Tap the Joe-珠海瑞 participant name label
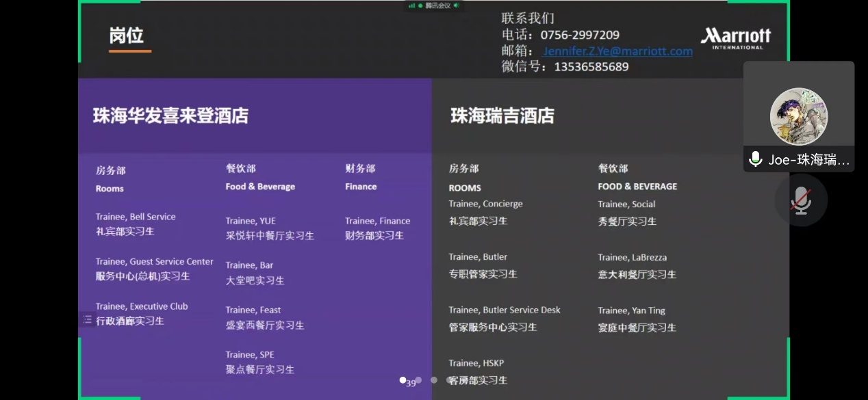This screenshot has width=868, height=400. point(808,160)
